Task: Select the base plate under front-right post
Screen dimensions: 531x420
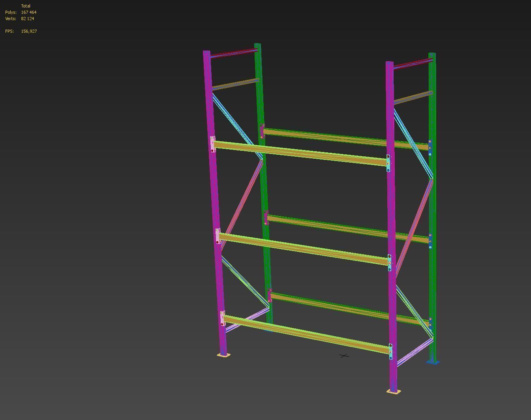Action: tap(393, 392)
